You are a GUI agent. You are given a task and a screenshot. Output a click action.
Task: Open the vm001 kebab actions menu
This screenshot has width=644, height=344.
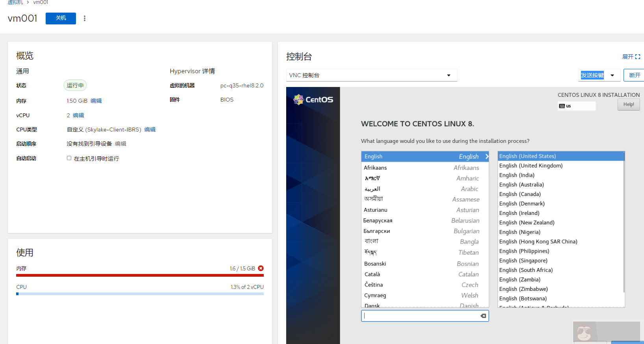click(85, 18)
